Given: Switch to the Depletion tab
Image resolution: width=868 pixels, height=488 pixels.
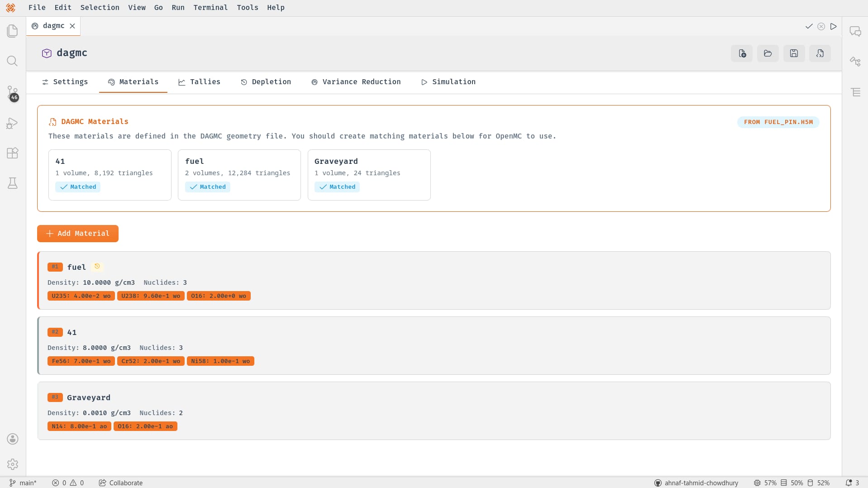Looking at the screenshot, I should (266, 82).
